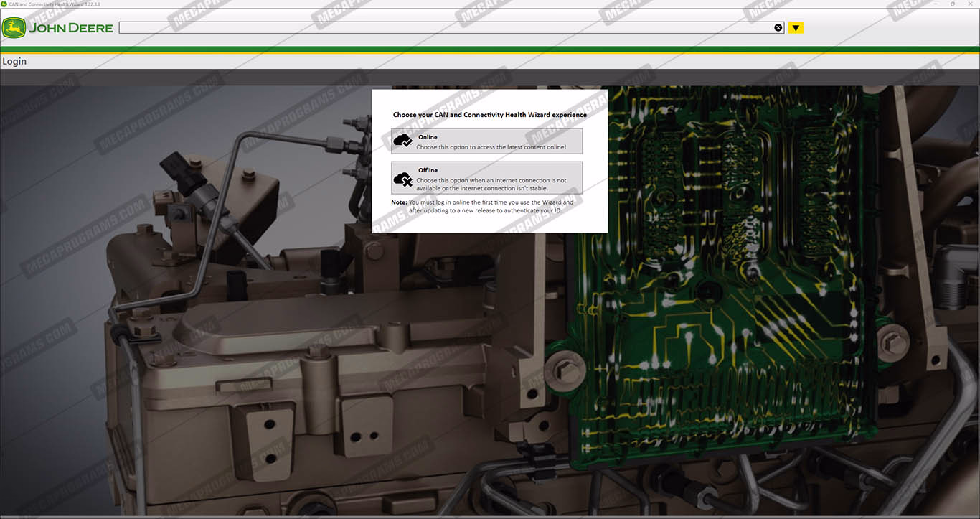This screenshot has width=980, height=519.
Task: Click 'access the latest content online' description
Action: [x=491, y=147]
